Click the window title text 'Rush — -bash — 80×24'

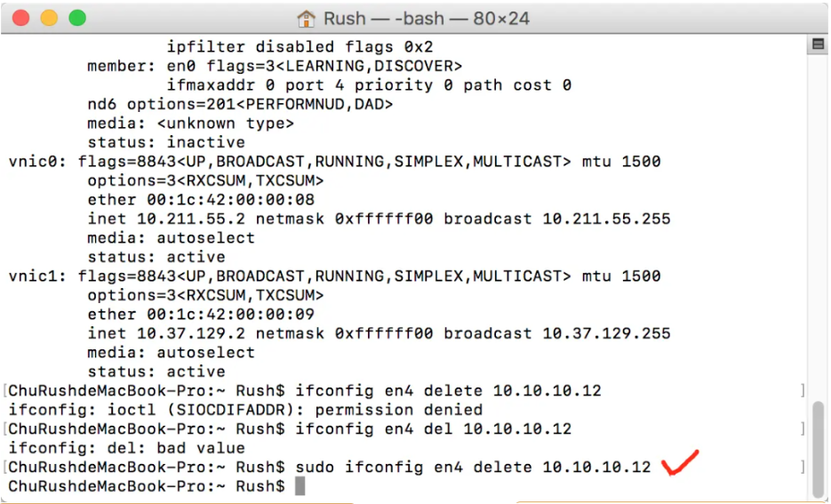[x=426, y=19]
